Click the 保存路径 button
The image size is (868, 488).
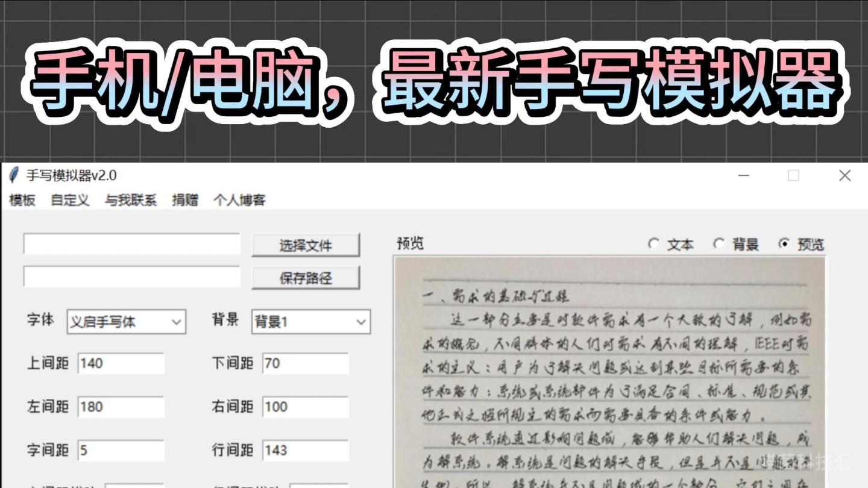306,278
